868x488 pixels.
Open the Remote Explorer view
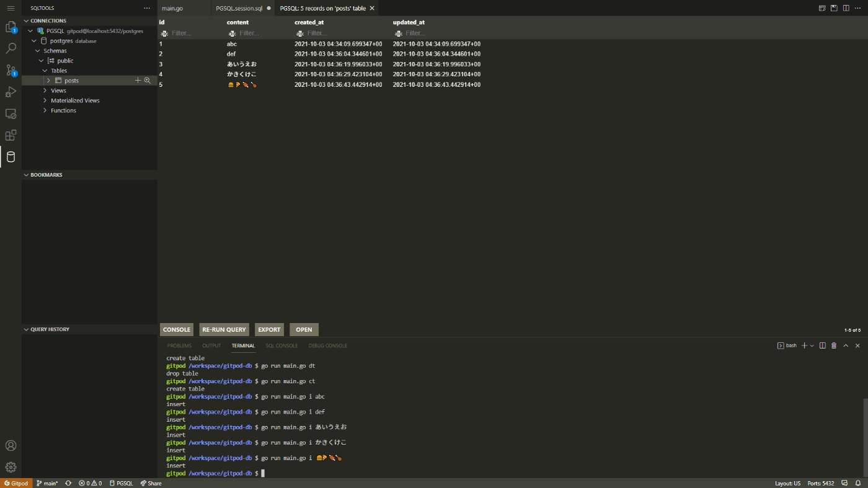tap(11, 113)
